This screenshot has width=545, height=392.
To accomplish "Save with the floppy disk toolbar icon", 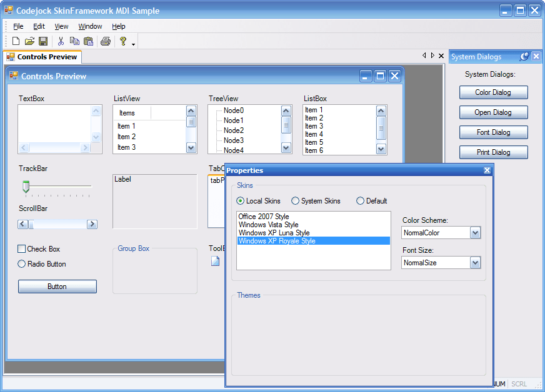I will 43,41.
